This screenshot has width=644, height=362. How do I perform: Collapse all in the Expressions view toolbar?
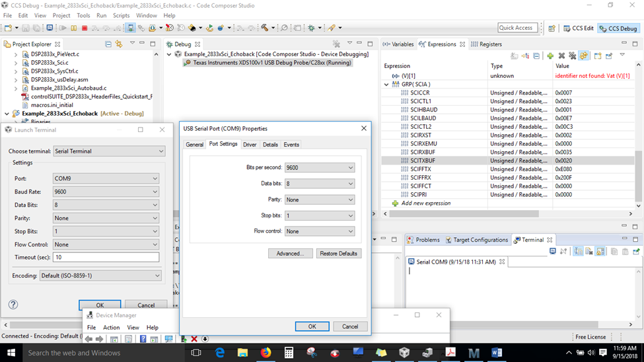pos(536,56)
